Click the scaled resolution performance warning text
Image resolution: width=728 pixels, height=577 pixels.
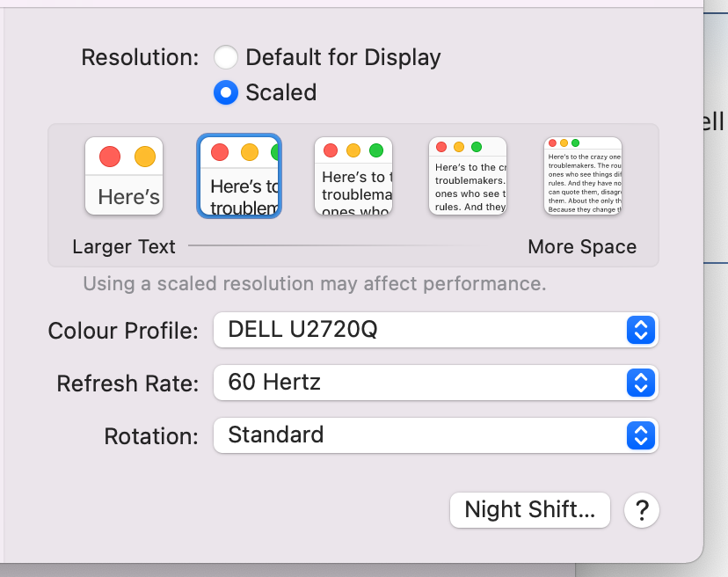coord(314,284)
